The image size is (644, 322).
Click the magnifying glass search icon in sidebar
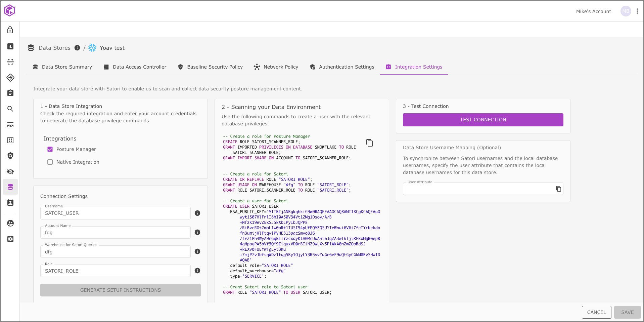point(10,109)
